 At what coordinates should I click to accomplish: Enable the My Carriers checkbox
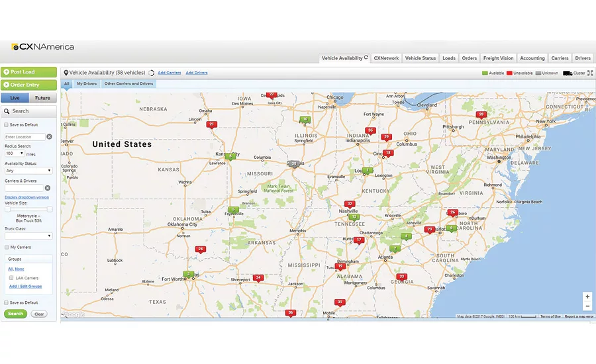click(x=7, y=248)
